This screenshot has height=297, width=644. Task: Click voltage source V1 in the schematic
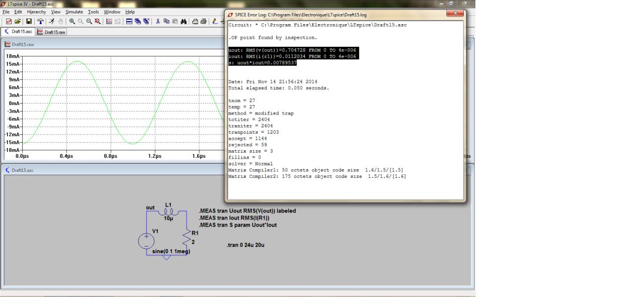tap(146, 241)
